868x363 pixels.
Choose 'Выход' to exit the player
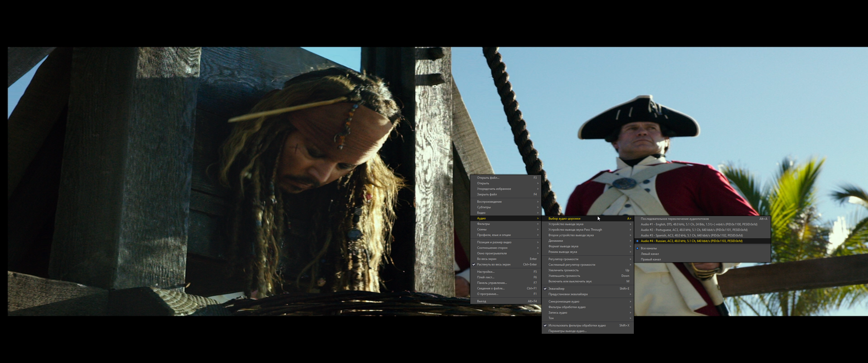[481, 301]
